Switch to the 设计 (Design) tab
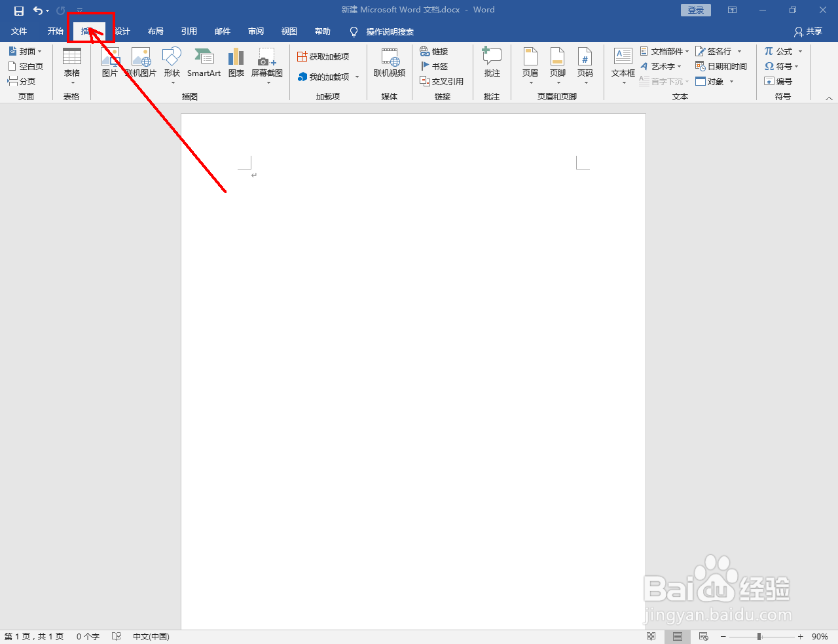Image resolution: width=838 pixels, height=644 pixels. [x=122, y=31]
